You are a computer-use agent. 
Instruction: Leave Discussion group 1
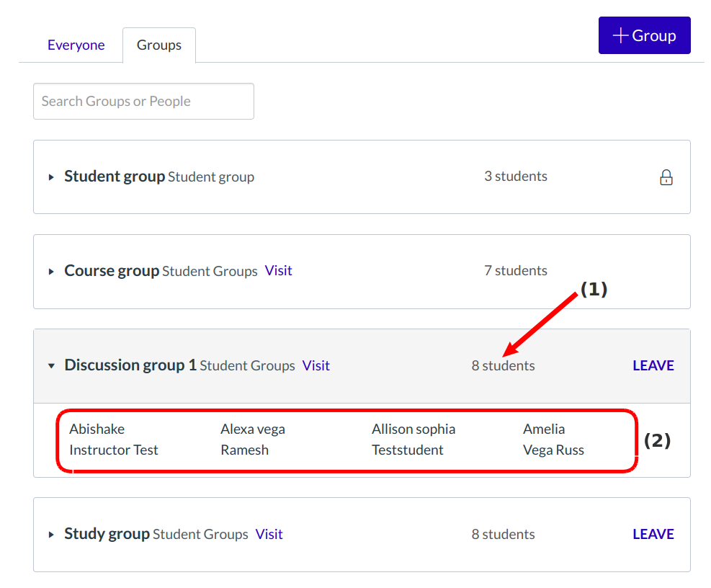click(653, 365)
